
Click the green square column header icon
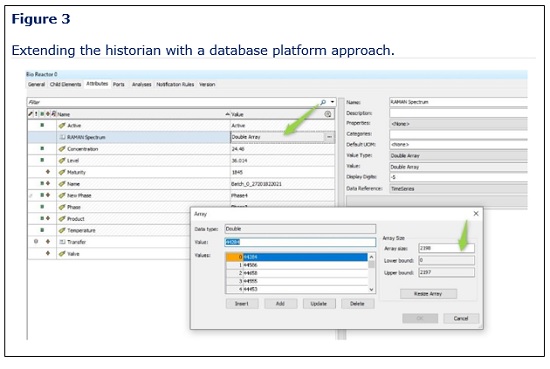point(42,114)
